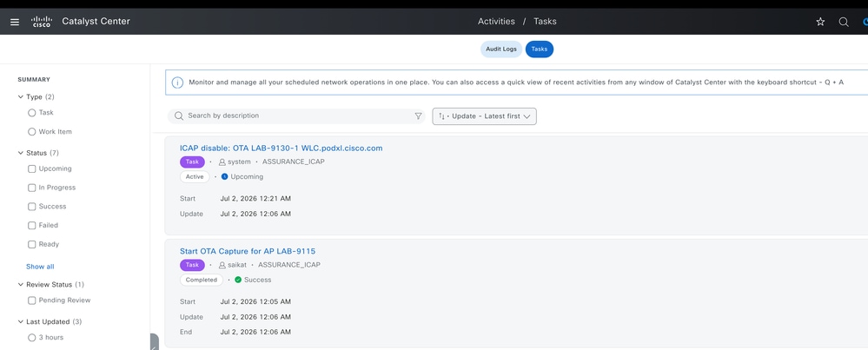This screenshot has width=868, height=350.
Task: Collapse the Review Status section
Action: point(21,285)
